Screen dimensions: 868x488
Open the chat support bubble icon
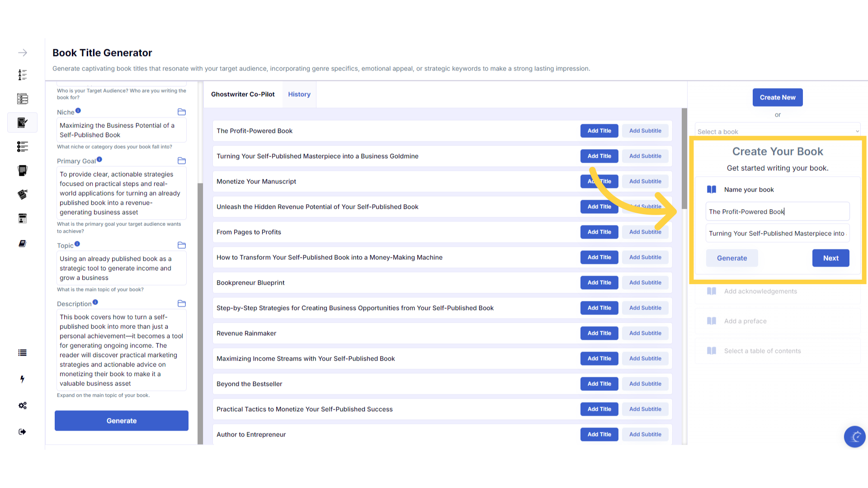pos(854,436)
